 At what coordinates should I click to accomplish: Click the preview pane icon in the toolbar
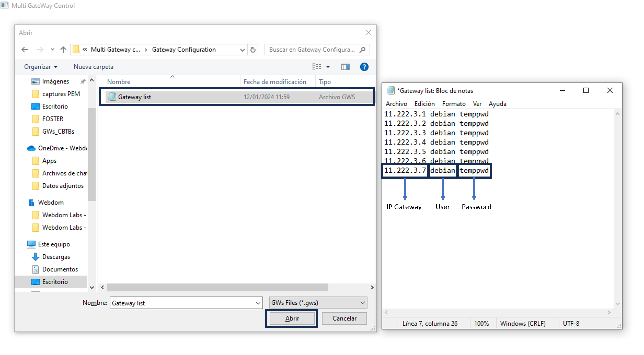pyautogui.click(x=345, y=67)
